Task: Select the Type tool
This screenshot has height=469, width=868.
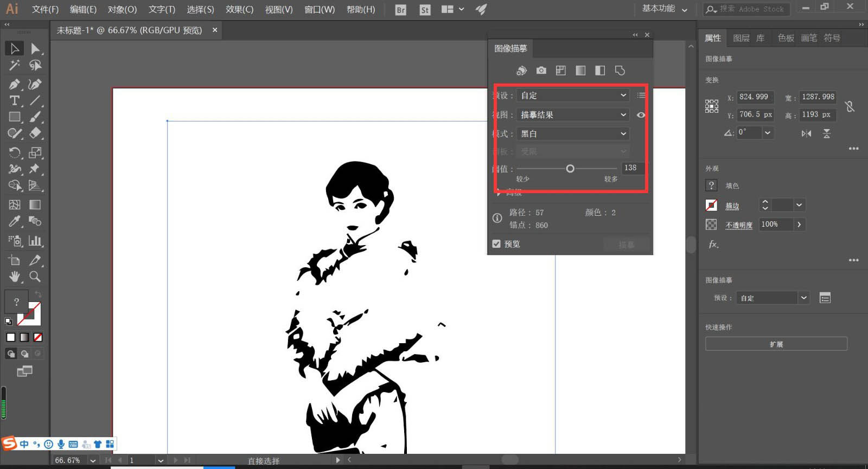Action: click(x=14, y=100)
